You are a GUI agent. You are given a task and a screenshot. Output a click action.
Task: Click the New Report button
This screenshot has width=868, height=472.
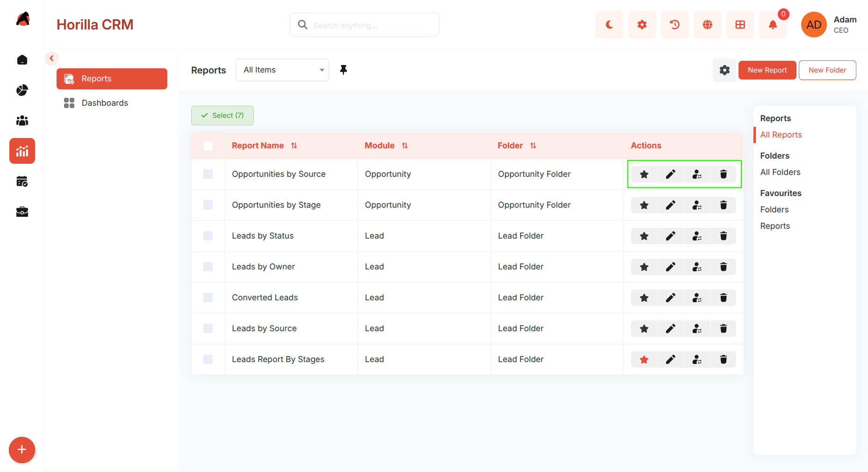click(x=767, y=70)
